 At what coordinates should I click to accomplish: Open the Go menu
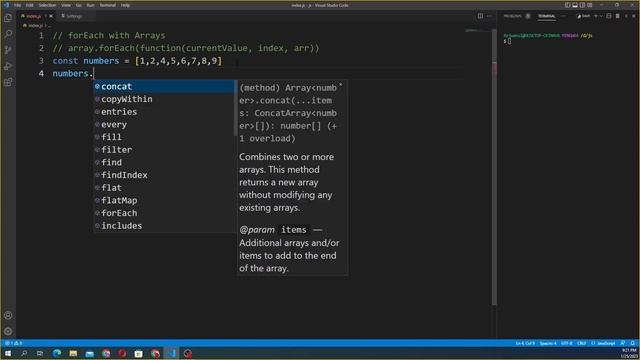click(78, 5)
